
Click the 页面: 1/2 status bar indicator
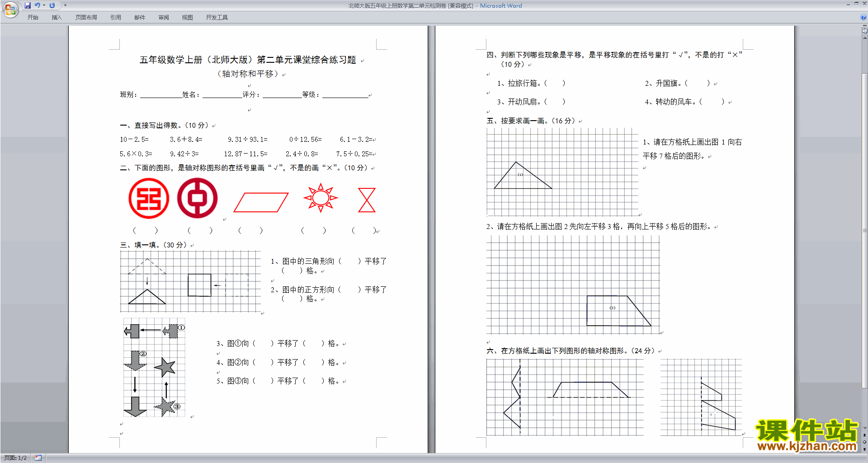15,458
